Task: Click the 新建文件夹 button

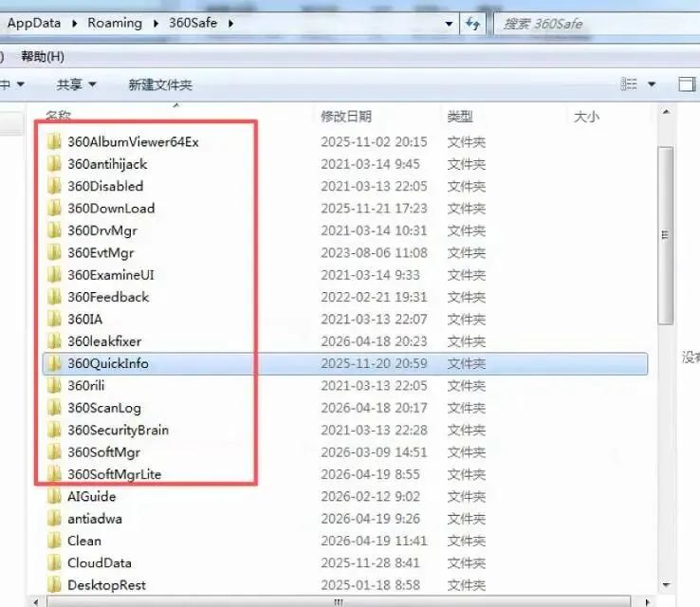Action: point(160,84)
